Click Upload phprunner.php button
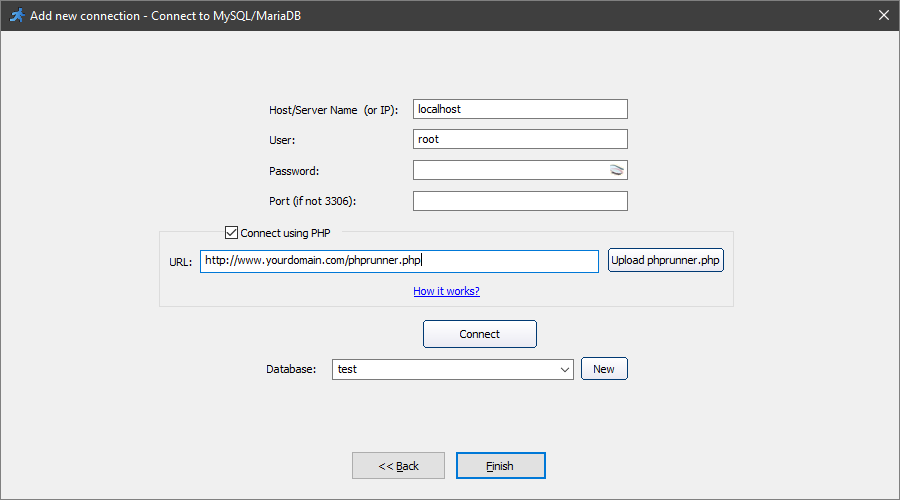The width and height of the screenshot is (900, 500). [666, 260]
